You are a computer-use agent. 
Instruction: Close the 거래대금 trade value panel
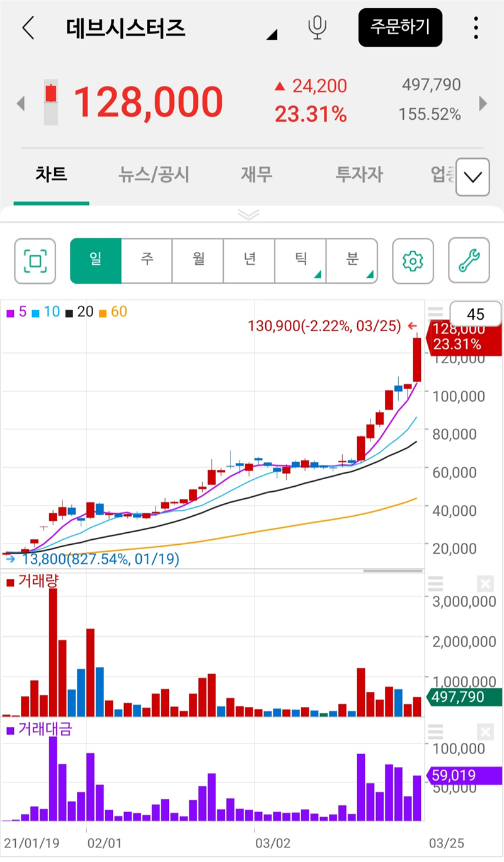coord(484,731)
